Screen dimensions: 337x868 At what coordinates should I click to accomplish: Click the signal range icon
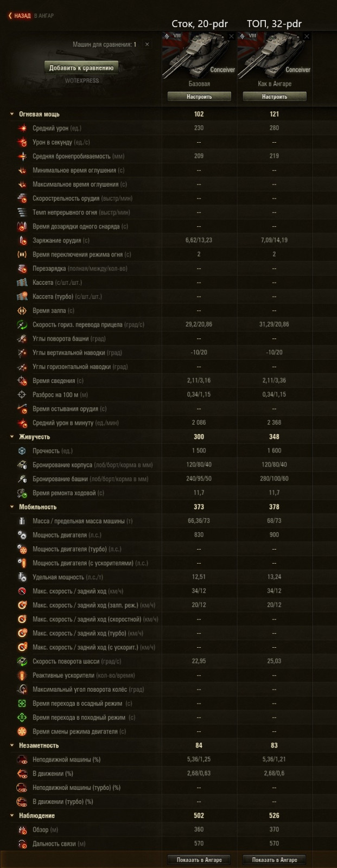(x=22, y=844)
